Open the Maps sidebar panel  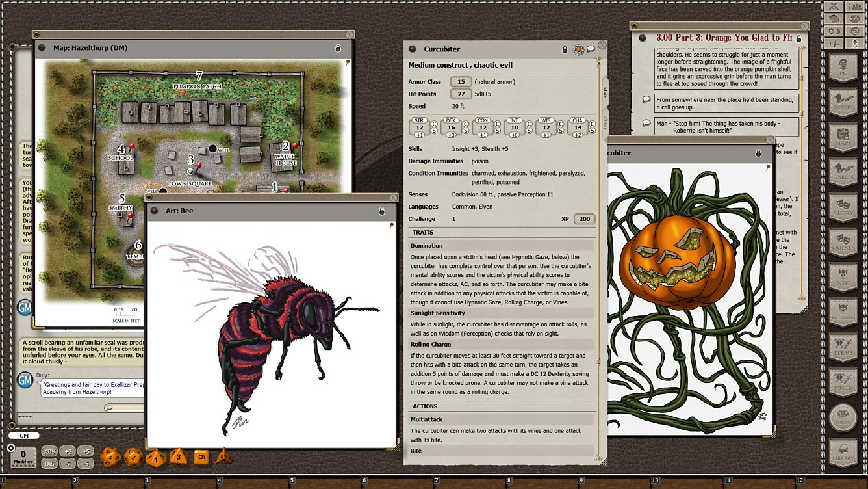click(x=845, y=135)
